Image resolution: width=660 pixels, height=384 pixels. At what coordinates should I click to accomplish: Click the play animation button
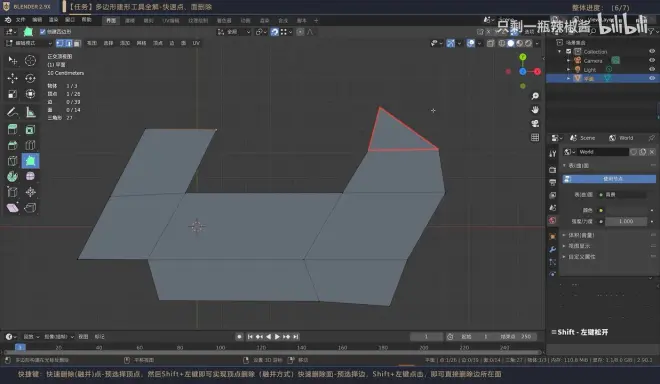(277, 336)
